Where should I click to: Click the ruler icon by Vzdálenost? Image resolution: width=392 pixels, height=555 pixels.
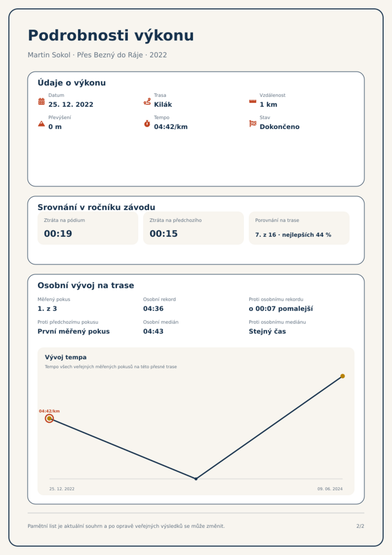253,101
